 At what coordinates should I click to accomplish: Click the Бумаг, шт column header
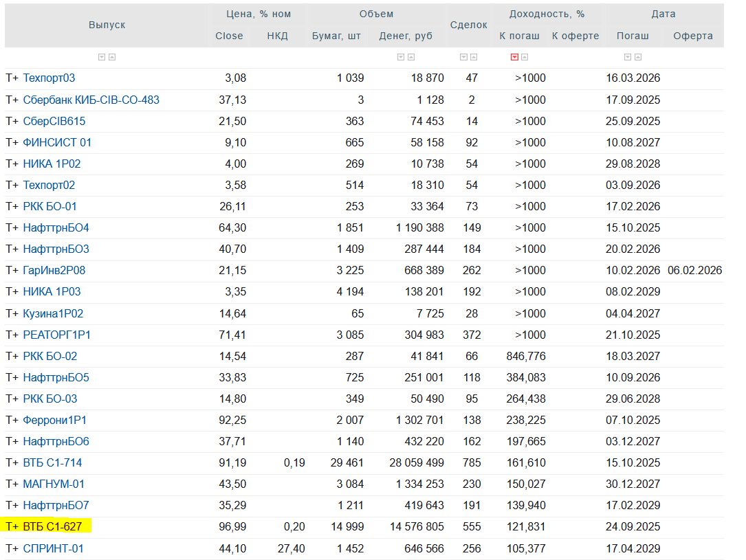[336, 36]
